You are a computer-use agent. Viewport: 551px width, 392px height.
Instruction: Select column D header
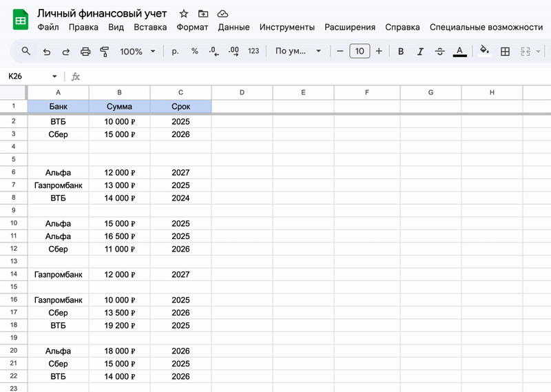click(x=242, y=92)
